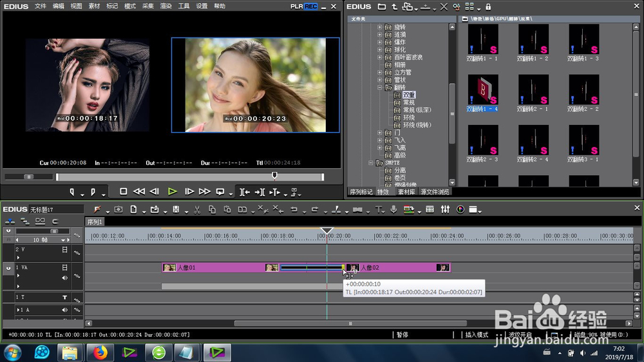This screenshot has height=362, width=644.
Task: Switch to the 源文件浏览 tab
Action: [x=435, y=192]
